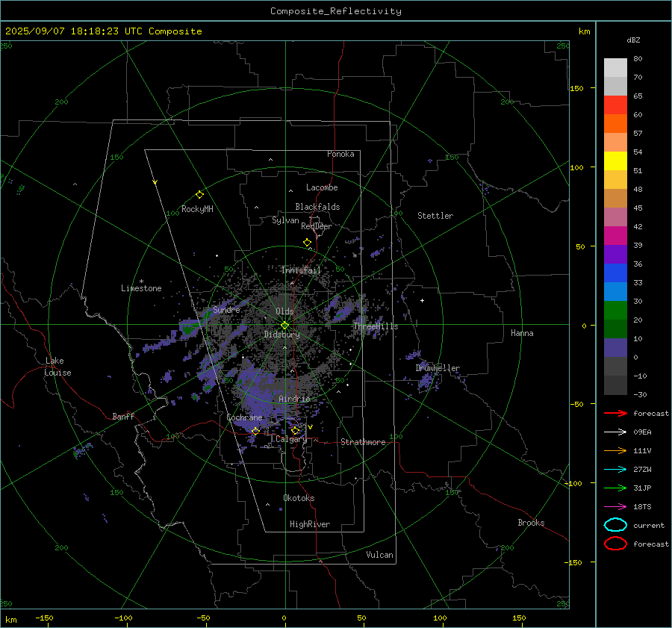Image resolution: width=672 pixels, height=628 pixels.
Task: Click the Brooks city label
Action: click(531, 523)
